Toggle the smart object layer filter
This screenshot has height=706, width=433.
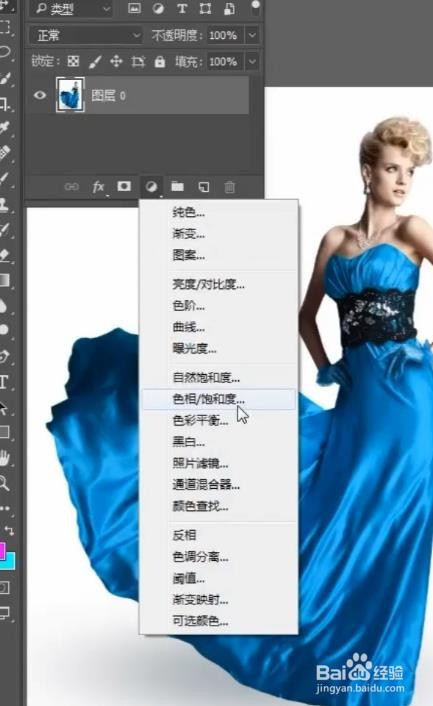(230, 8)
